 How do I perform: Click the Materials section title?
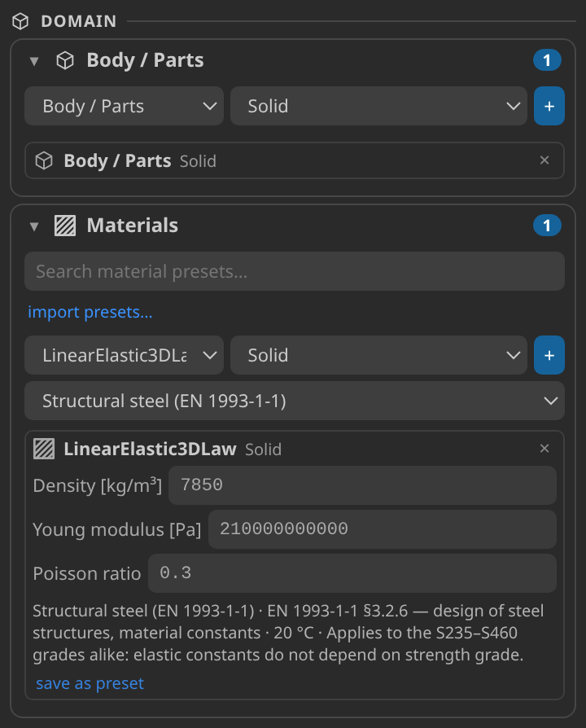132,226
